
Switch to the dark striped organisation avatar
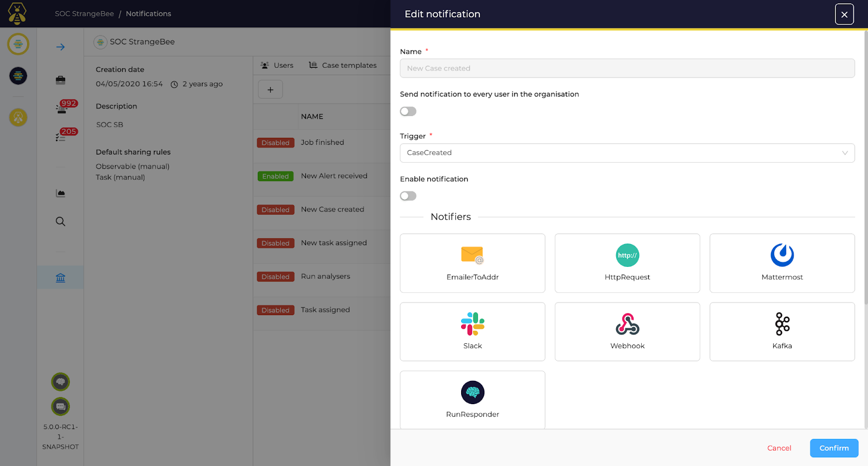(x=18, y=76)
